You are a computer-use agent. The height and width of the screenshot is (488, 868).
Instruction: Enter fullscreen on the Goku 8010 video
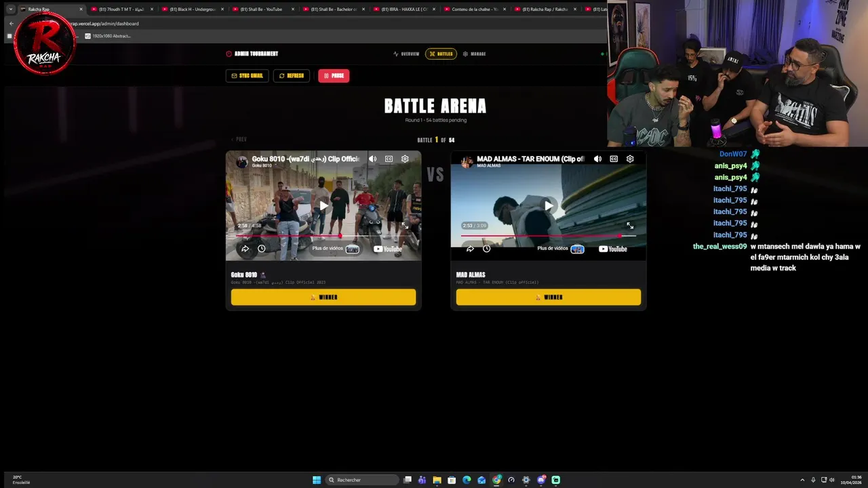click(x=405, y=226)
